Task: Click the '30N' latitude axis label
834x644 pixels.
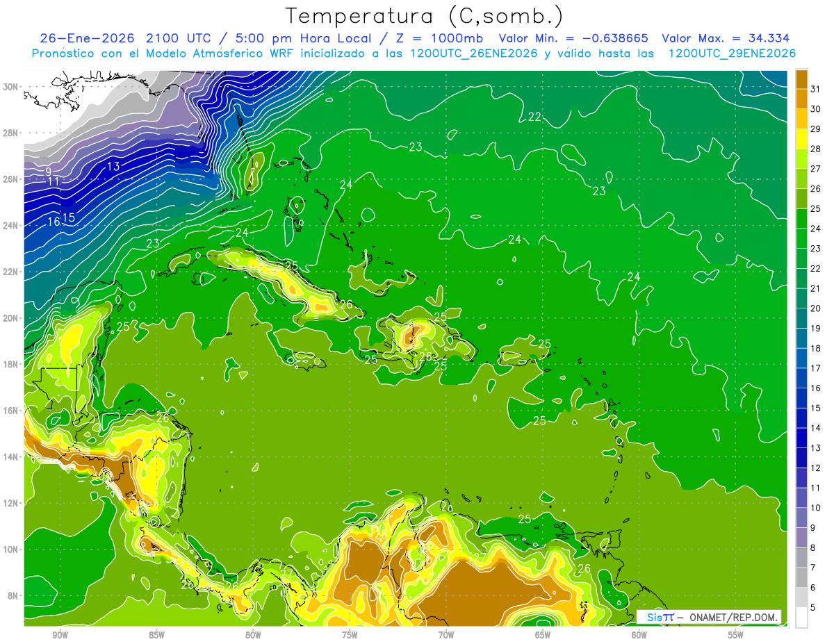Action: pos(12,87)
